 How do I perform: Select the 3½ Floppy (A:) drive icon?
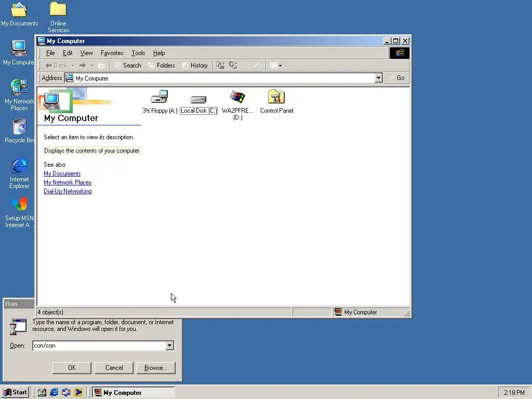click(x=159, y=97)
